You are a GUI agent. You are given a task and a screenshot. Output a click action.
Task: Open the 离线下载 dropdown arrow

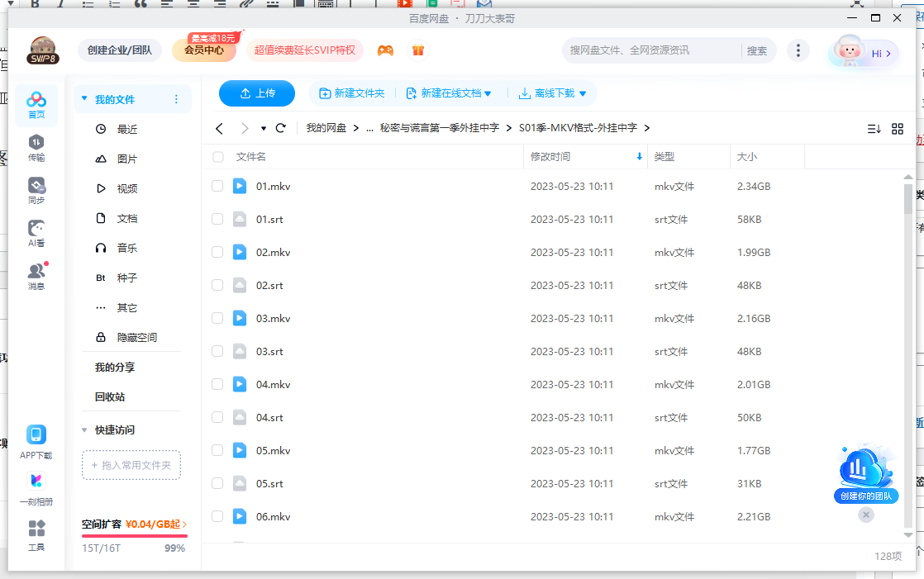(583, 93)
